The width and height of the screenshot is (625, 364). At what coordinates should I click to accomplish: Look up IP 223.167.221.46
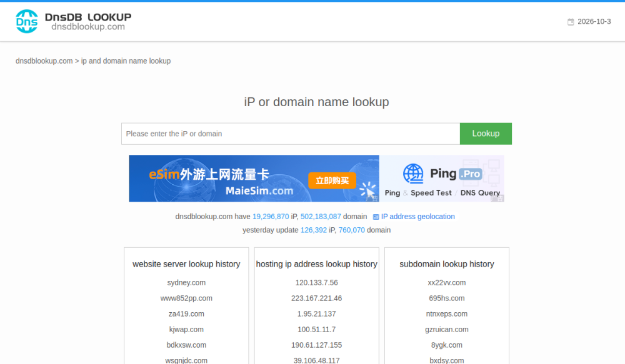[x=316, y=298]
